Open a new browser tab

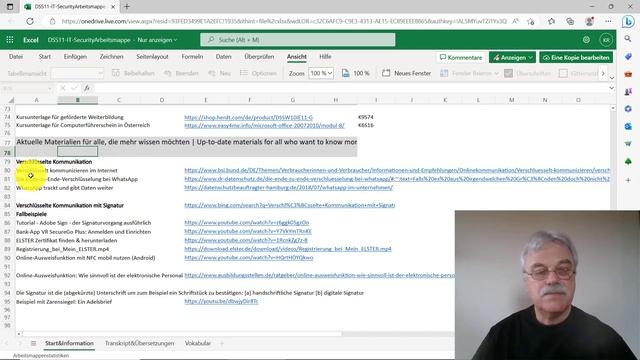tap(127, 7)
